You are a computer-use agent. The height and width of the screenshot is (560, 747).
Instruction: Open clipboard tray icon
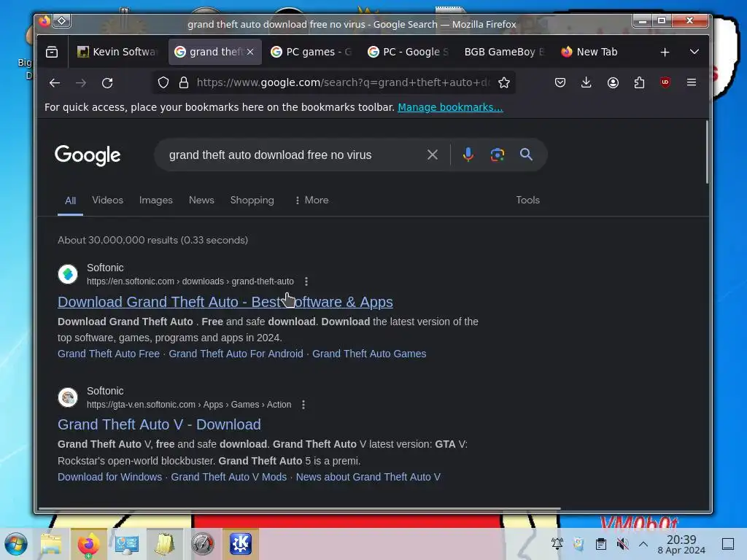coord(601,544)
